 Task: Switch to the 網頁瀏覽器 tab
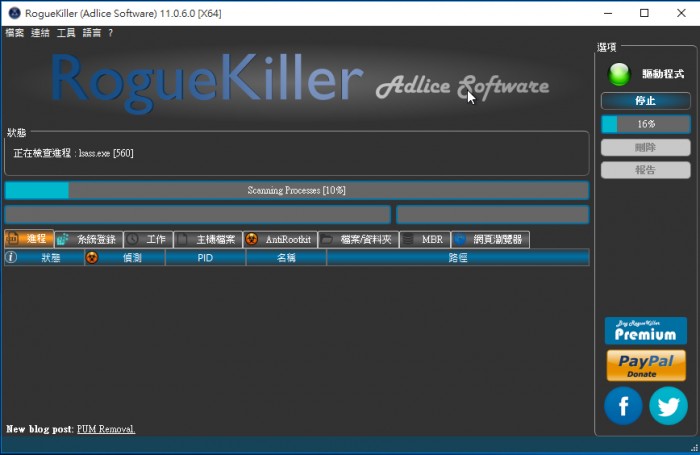pyautogui.click(x=490, y=239)
